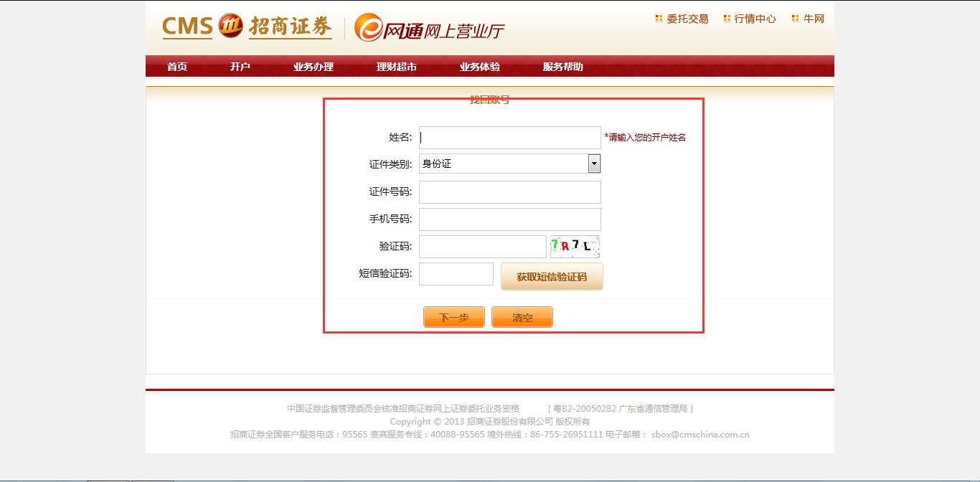Click inside the 验证码 captcha input field
The image size is (980, 482).
click(482, 246)
